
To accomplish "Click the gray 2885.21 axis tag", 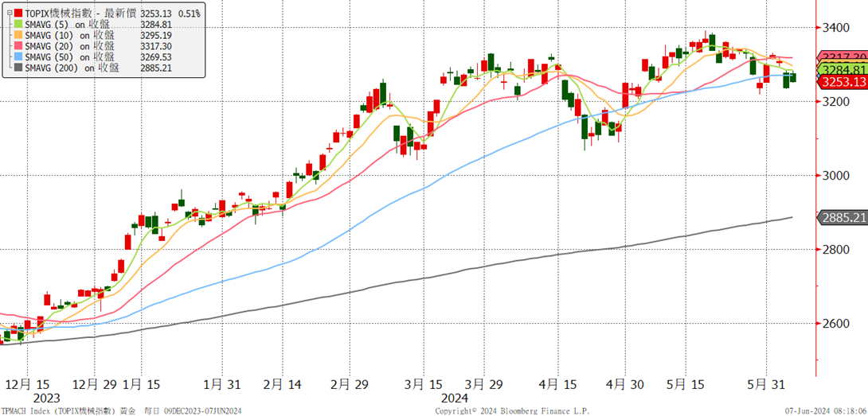I will tap(842, 218).
